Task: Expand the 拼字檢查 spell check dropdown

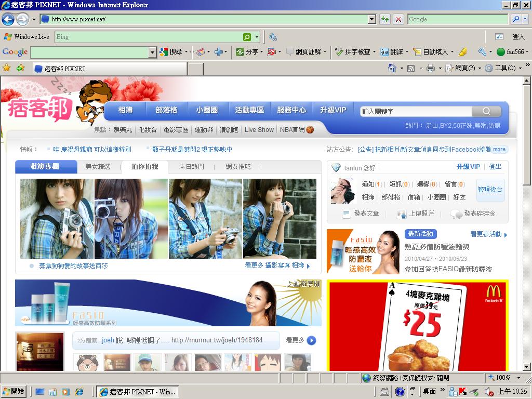Action: point(374,52)
